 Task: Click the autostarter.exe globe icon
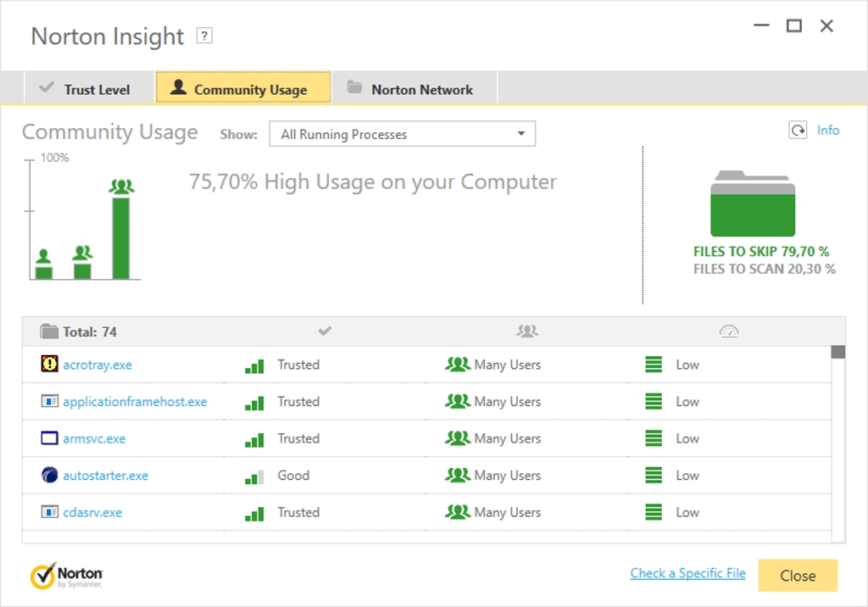(50, 476)
